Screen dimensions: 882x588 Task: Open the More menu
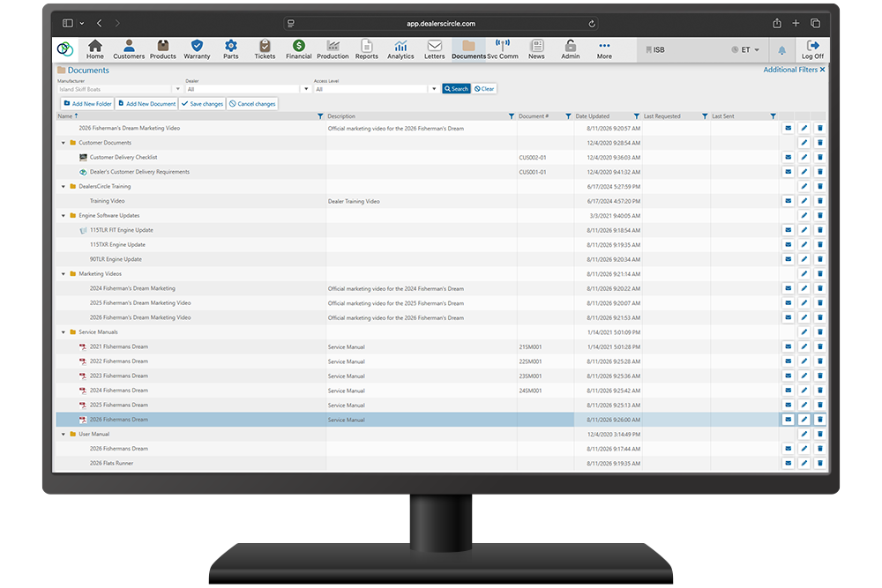[x=604, y=49]
